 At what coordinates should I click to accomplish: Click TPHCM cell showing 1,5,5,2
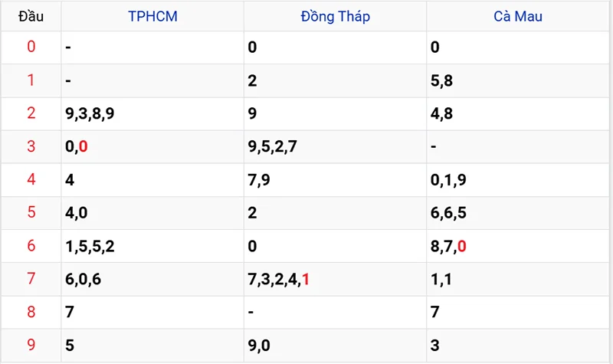click(x=90, y=246)
